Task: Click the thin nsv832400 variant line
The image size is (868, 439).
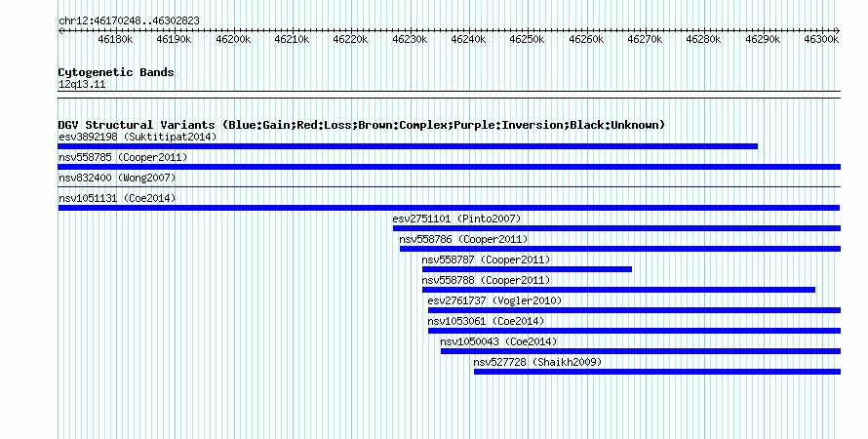Action: pyautogui.click(x=449, y=187)
